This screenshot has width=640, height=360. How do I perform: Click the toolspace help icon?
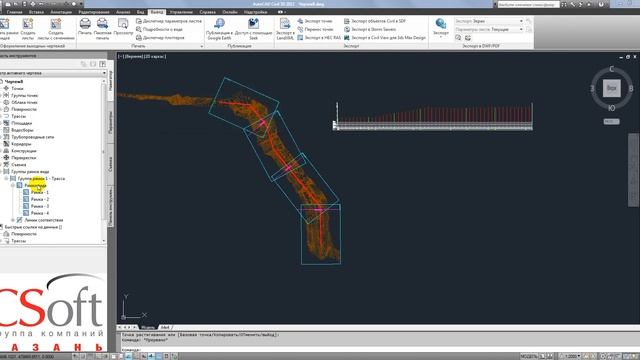(x=102, y=64)
